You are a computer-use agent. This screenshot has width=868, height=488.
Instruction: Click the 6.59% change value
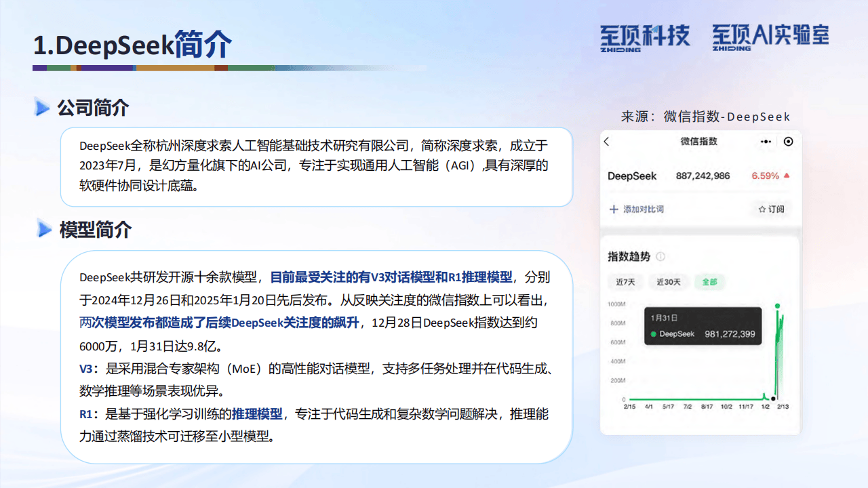pos(765,176)
